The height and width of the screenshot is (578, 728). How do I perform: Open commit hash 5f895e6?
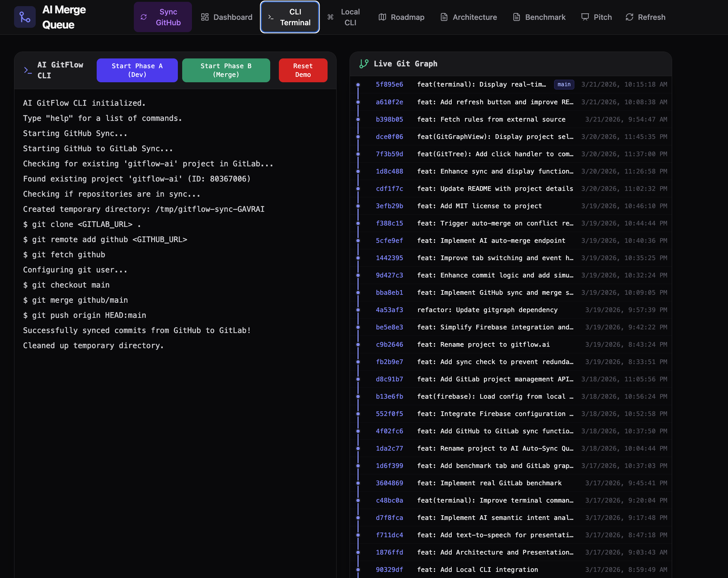point(389,84)
